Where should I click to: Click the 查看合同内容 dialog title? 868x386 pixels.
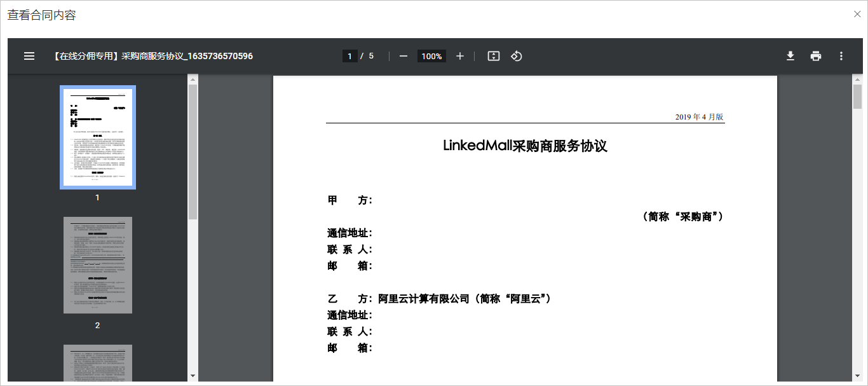(42, 15)
